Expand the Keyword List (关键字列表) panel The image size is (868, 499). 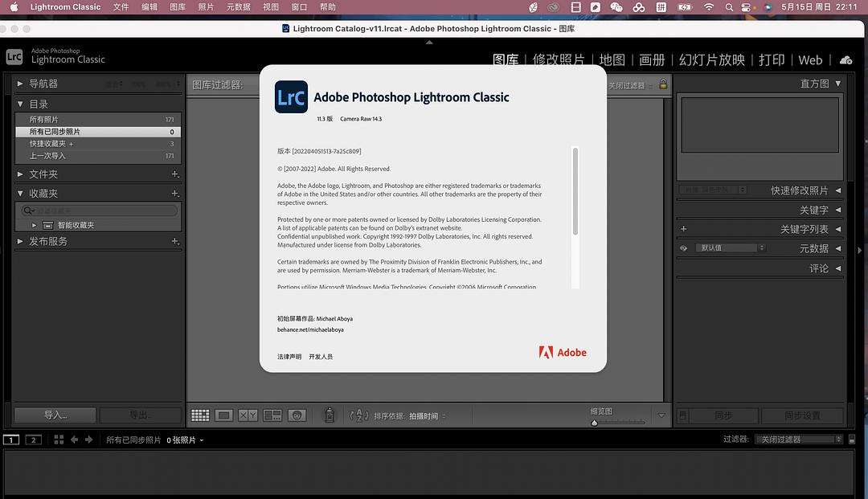(838, 229)
